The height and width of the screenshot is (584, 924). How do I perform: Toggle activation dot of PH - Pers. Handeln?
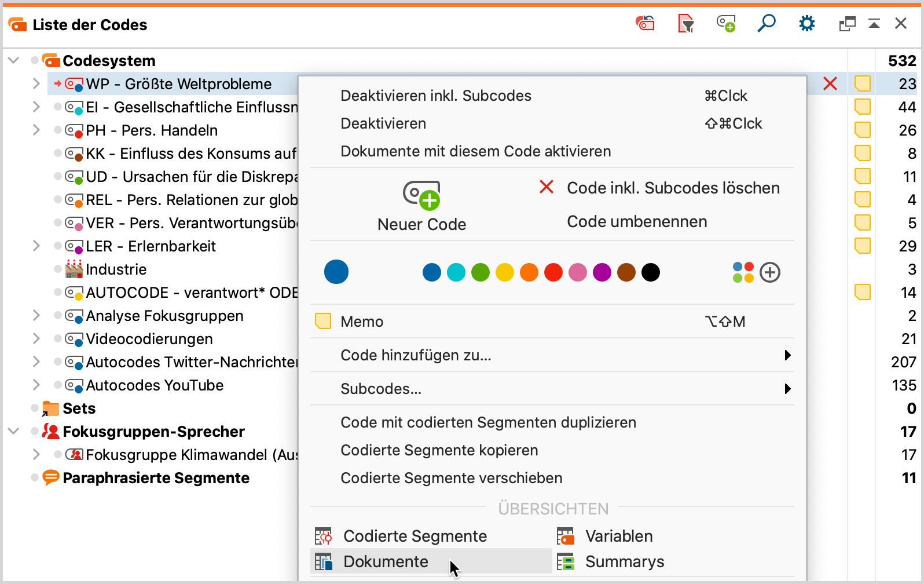(x=57, y=130)
